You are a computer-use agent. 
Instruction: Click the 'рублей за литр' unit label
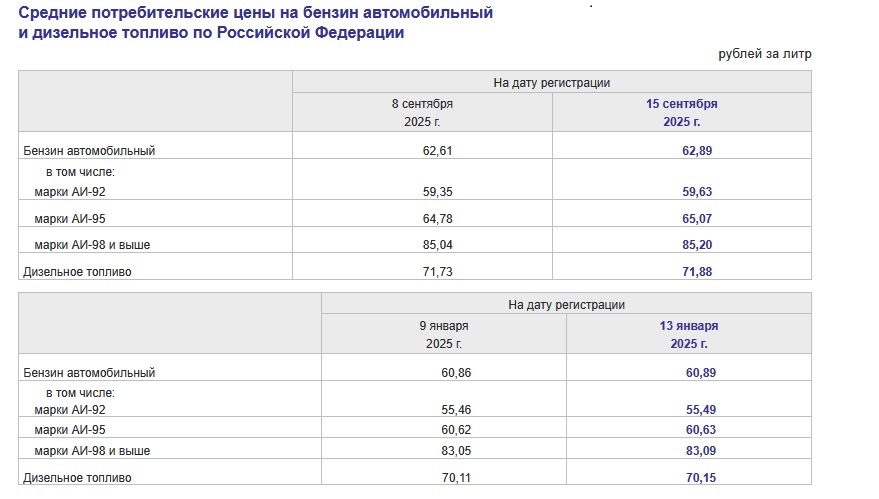pos(764,54)
